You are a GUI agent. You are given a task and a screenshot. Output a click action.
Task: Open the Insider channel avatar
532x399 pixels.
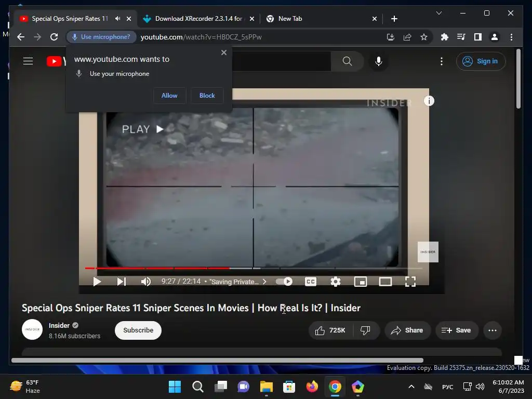32,329
